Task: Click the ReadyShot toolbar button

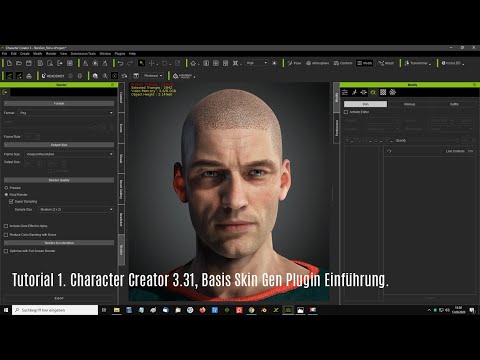Action: [53, 76]
